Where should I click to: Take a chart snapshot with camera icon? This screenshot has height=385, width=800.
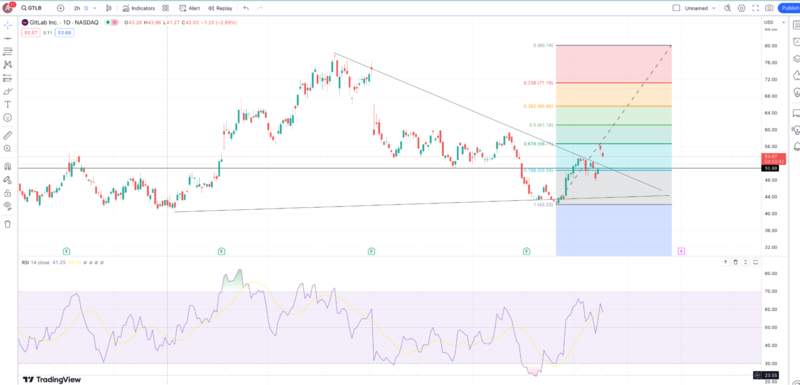click(769, 8)
